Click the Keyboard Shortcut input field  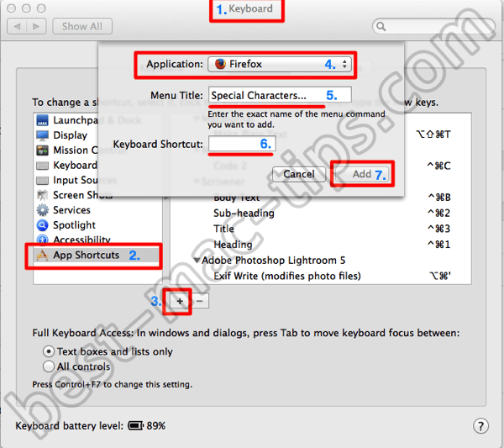242,144
